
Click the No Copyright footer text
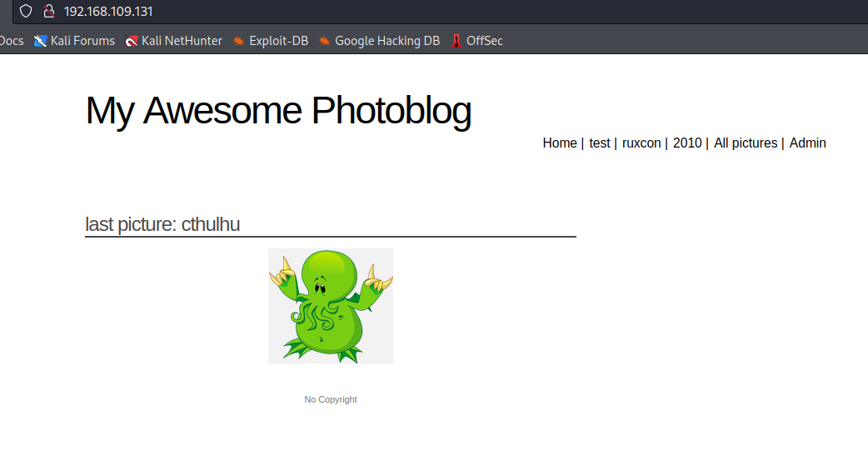(x=331, y=399)
